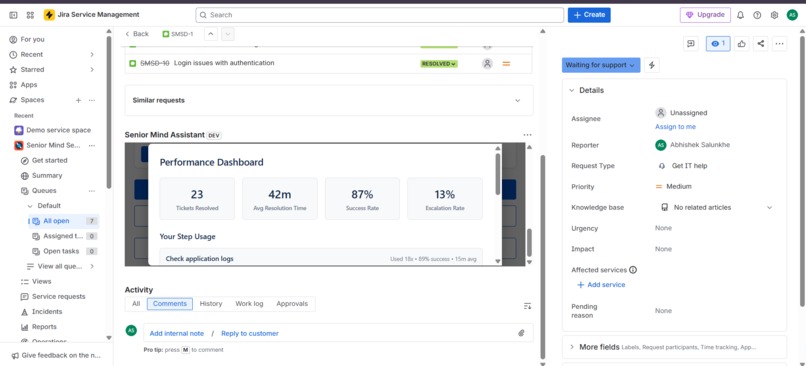Image resolution: width=806 pixels, height=366 pixels.
Task: Click Add internal note
Action: point(177,334)
